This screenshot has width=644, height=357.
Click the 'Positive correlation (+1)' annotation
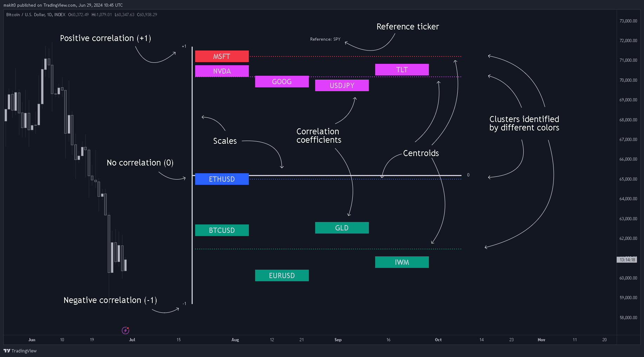[x=106, y=38]
